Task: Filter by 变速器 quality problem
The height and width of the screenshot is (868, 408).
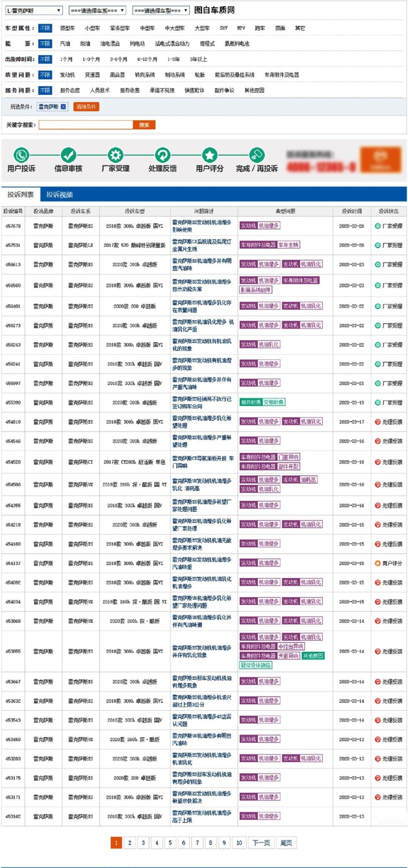Action: 92,75
